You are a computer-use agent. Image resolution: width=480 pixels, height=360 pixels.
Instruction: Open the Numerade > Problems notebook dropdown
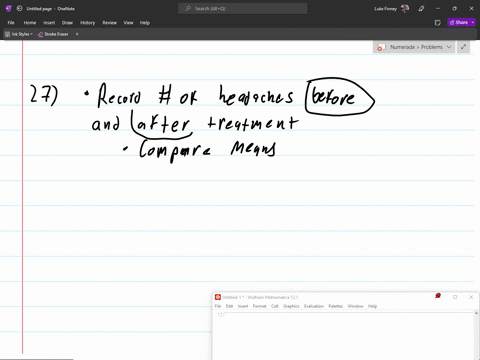(414, 47)
